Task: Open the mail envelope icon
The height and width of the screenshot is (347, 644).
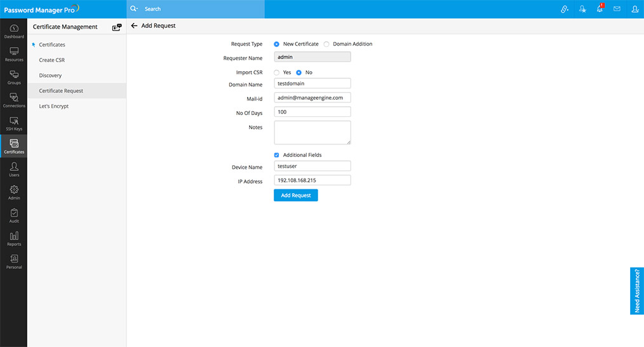Action: 617,9
